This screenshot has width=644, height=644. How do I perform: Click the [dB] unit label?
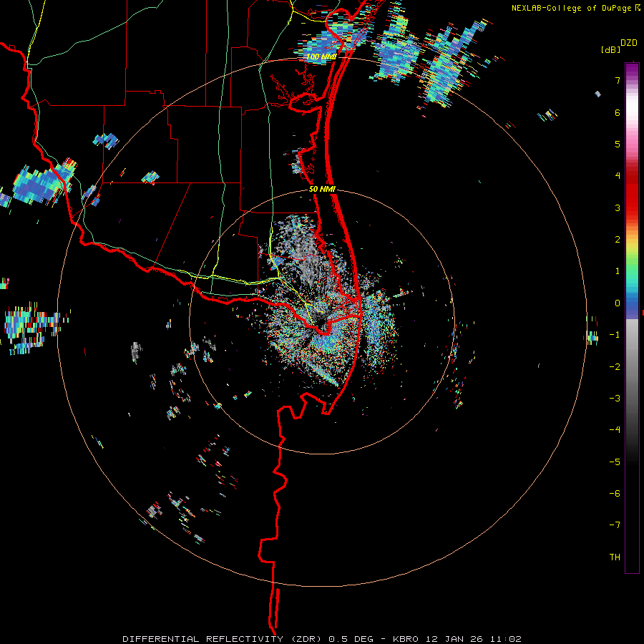(x=611, y=49)
